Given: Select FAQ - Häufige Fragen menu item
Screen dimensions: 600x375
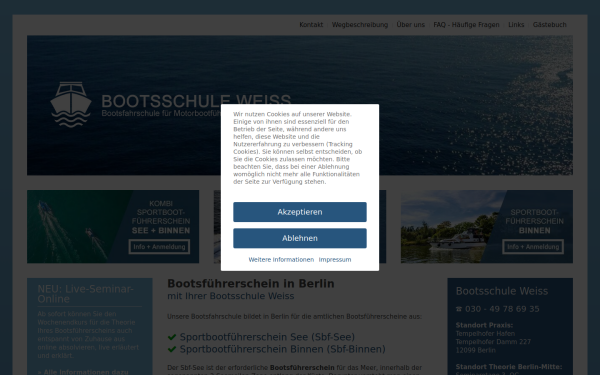Looking at the screenshot, I should coord(466,25).
